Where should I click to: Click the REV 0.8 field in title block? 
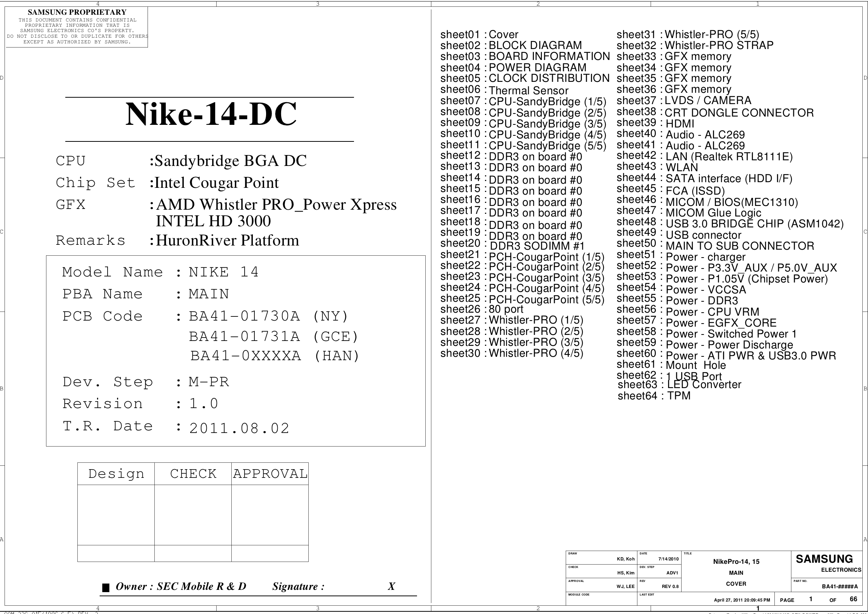click(670, 586)
